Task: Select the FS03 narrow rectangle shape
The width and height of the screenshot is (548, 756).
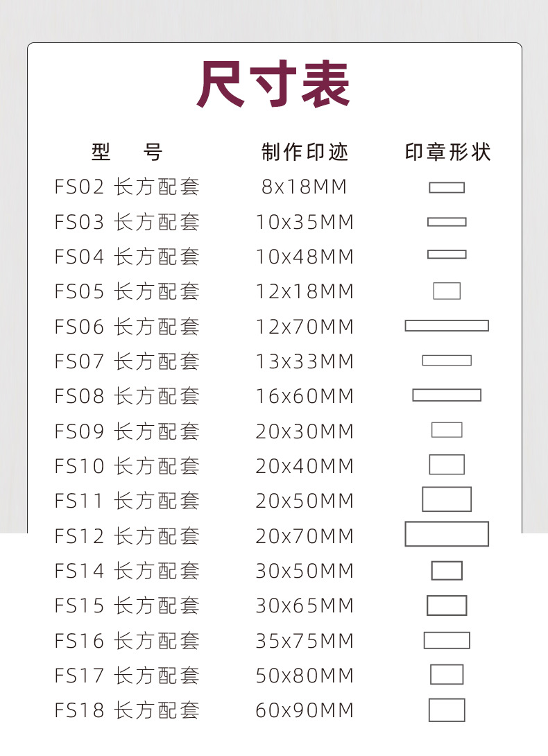Action: 447,222
